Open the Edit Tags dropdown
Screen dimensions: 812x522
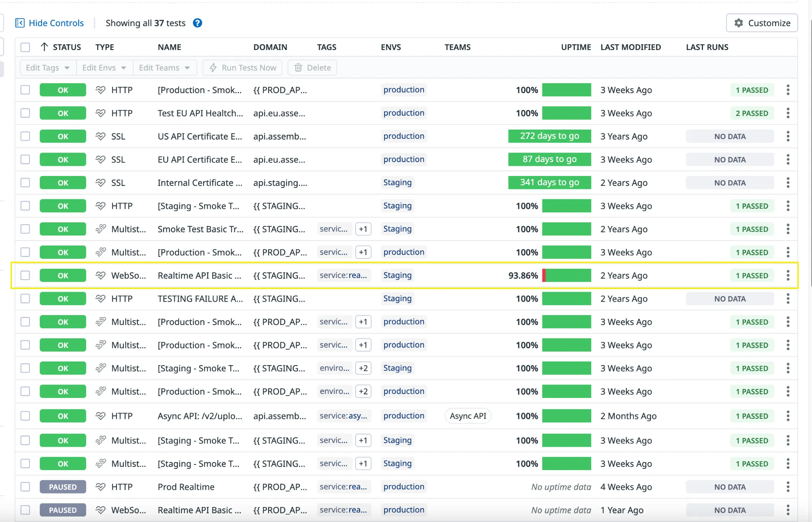[48, 68]
